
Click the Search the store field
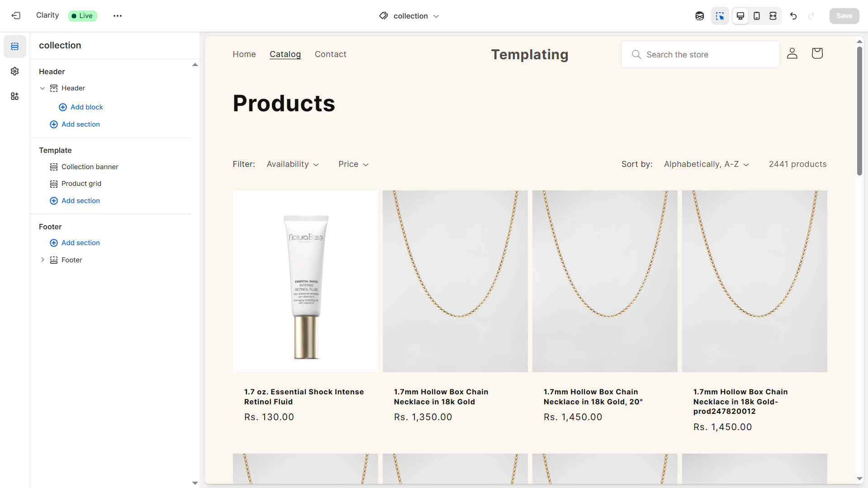point(700,54)
